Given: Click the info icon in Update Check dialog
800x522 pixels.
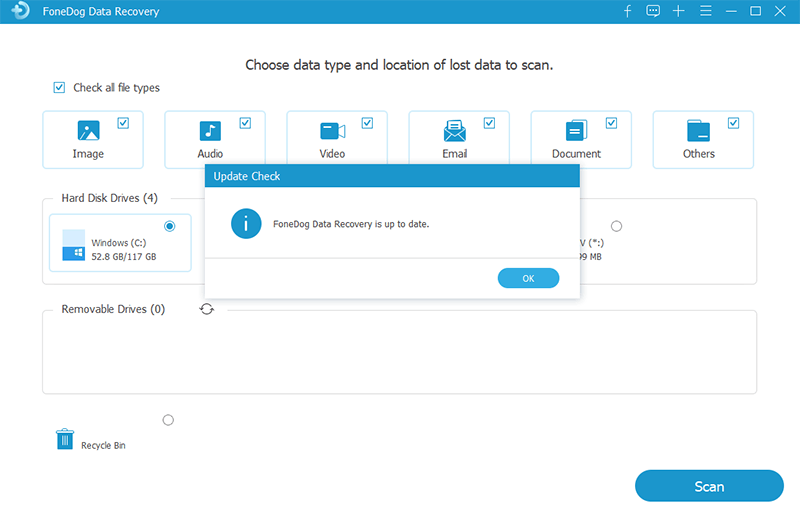Looking at the screenshot, I should [246, 223].
